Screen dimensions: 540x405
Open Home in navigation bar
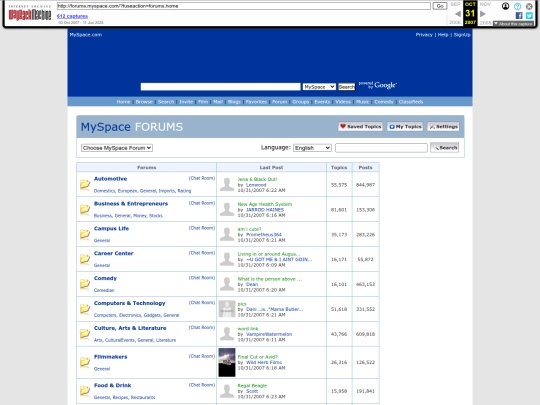click(123, 102)
